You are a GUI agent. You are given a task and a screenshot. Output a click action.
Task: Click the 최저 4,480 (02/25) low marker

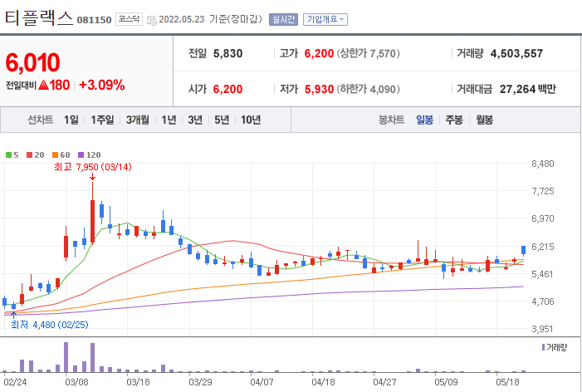tap(49, 325)
